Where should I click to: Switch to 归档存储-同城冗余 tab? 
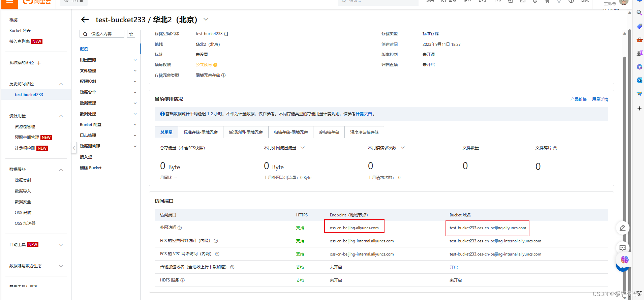click(291, 132)
